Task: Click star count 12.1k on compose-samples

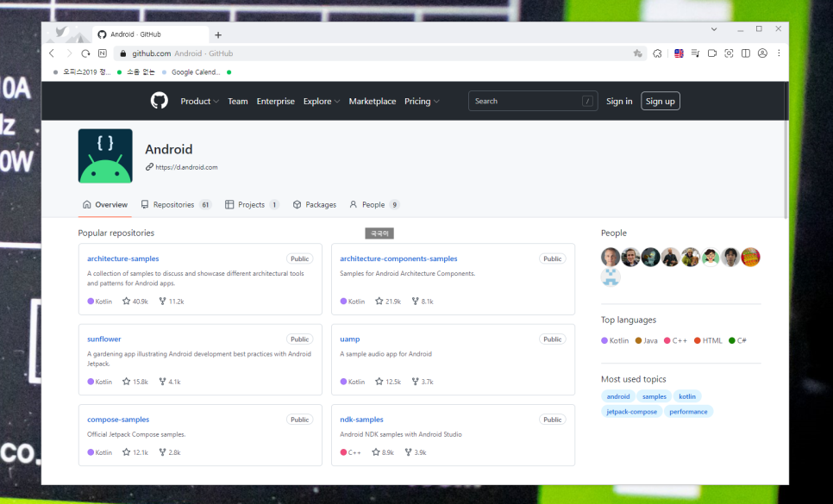Action: tap(135, 452)
